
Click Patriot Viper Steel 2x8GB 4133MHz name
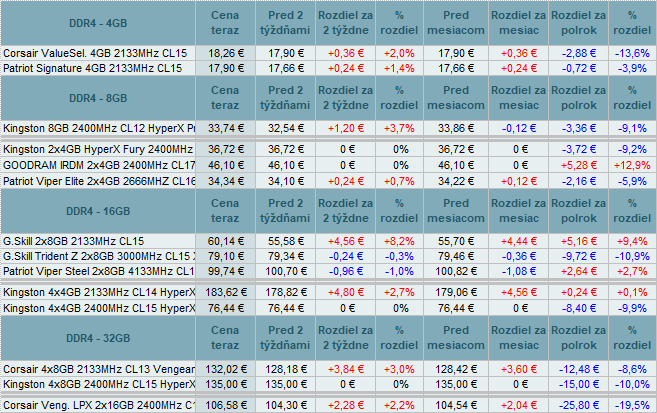click(99, 271)
